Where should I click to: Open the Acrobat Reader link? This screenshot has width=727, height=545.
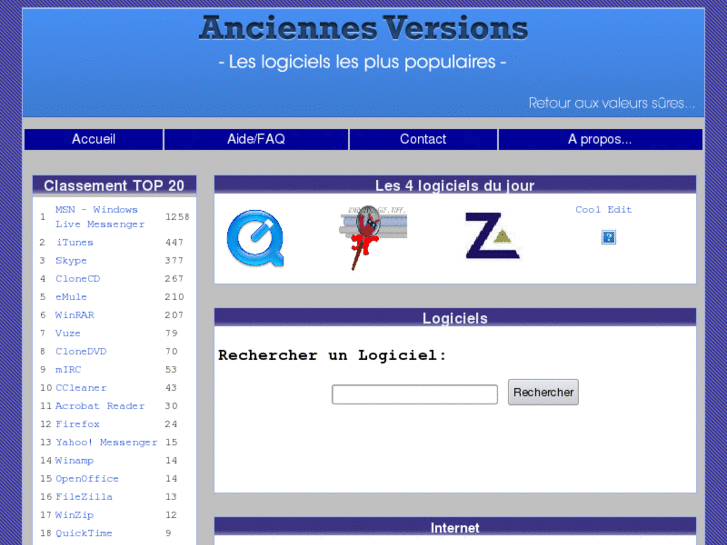coord(100,406)
